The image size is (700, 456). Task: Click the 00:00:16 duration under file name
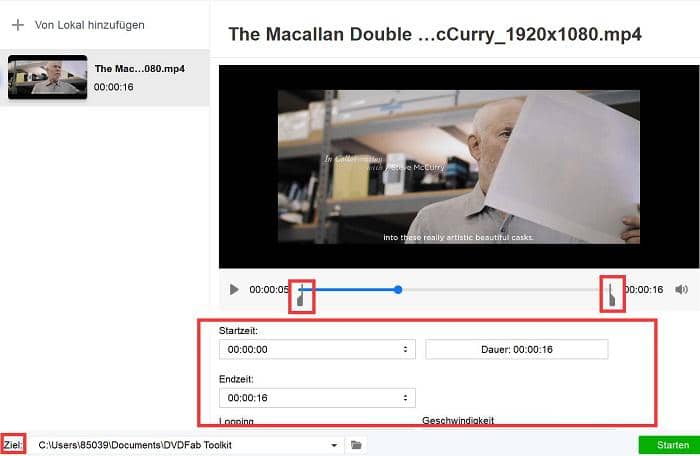[113, 87]
